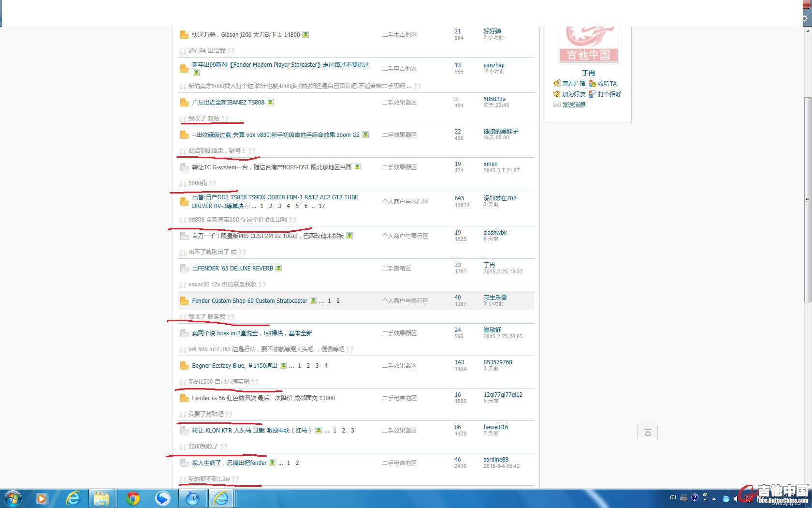Click folder icon beside Bogner Ecstasy Blue thread
Image resolution: width=812 pixels, height=508 pixels.
(184, 366)
